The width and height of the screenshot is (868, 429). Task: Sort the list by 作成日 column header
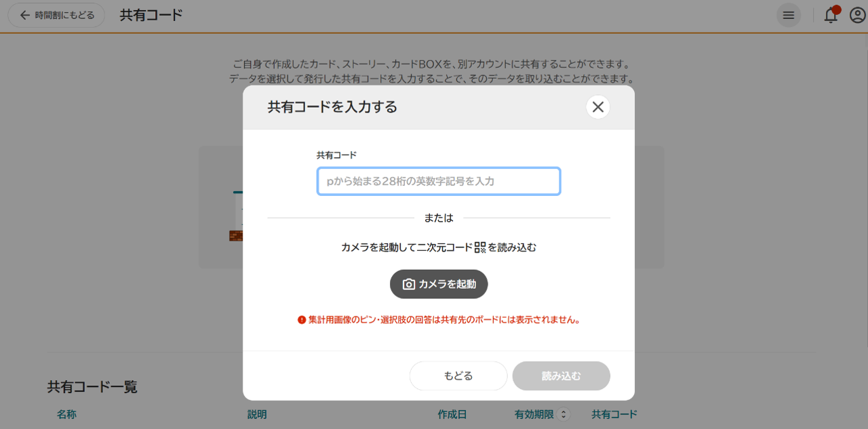click(x=452, y=414)
